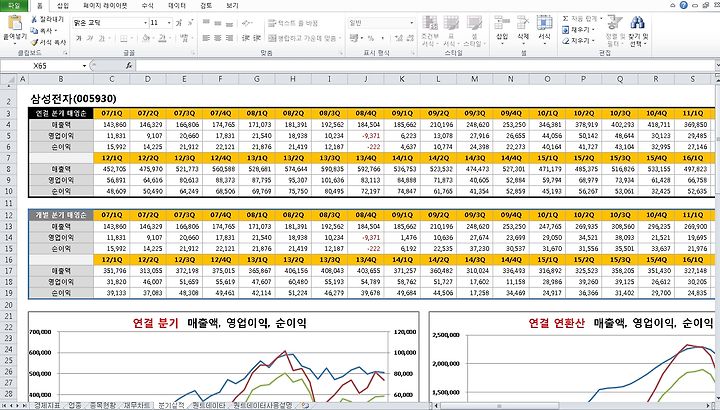Open Format as Table (표 서식)
This screenshot has height=410, width=720.
pos(451,31)
